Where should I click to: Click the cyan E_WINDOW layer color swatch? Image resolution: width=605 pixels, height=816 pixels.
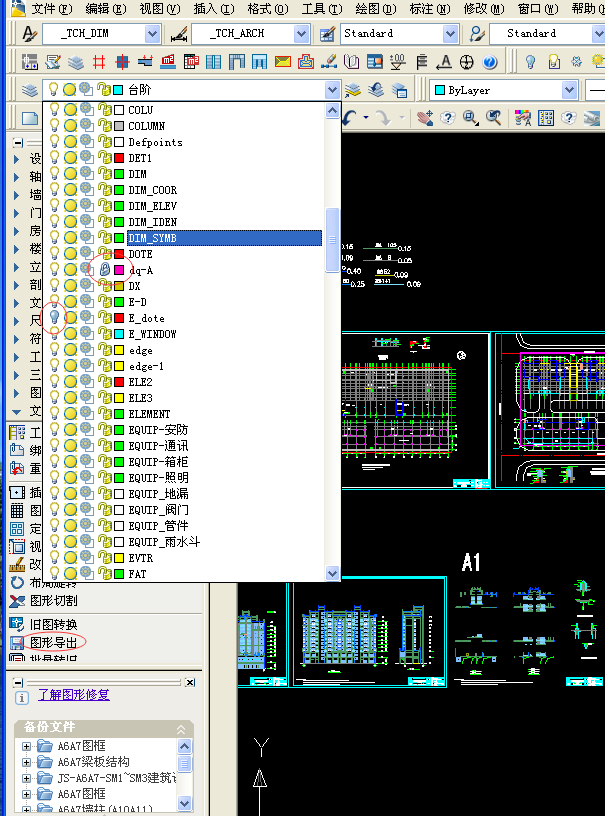[119, 334]
